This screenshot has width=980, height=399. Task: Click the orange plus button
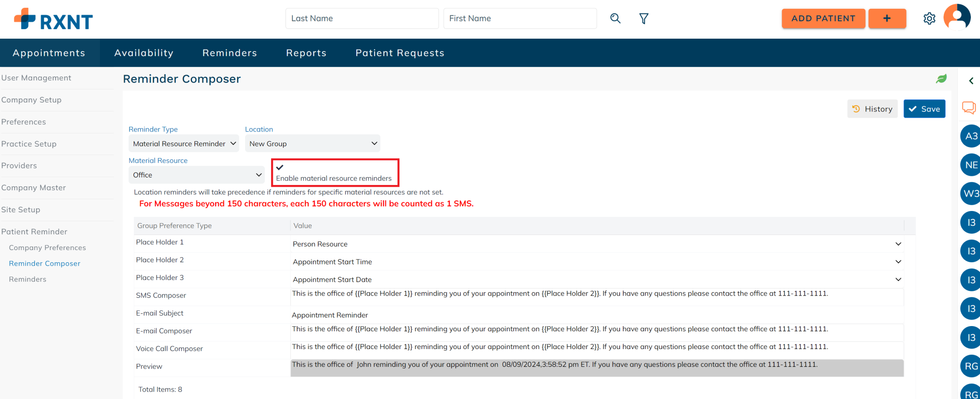point(887,19)
